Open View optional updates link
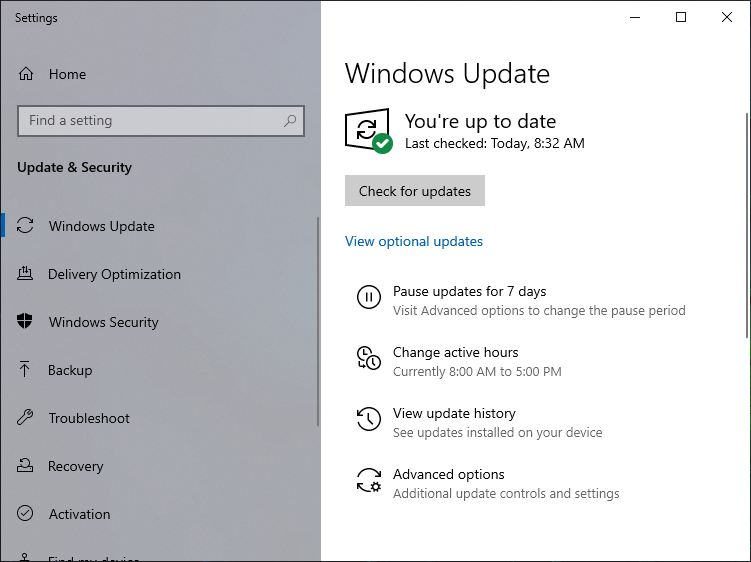Image resolution: width=751 pixels, height=562 pixels. coord(414,241)
